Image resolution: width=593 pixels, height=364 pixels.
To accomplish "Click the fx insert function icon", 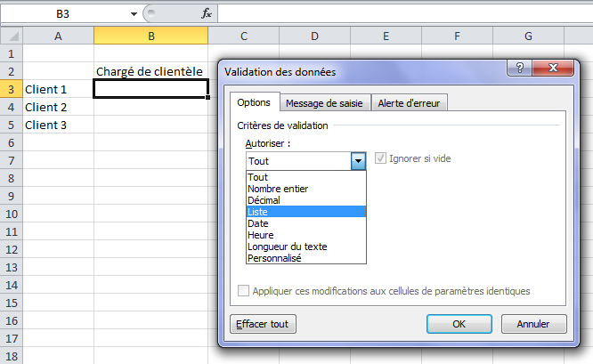I will [207, 13].
